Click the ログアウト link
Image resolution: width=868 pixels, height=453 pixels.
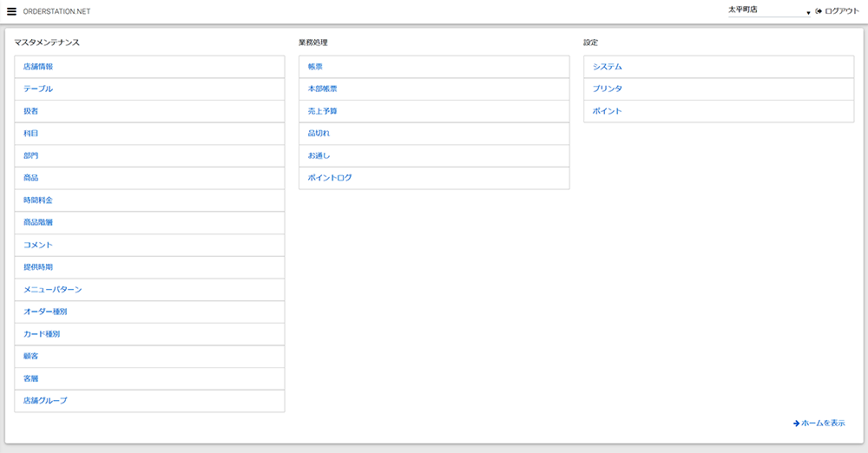point(842,11)
